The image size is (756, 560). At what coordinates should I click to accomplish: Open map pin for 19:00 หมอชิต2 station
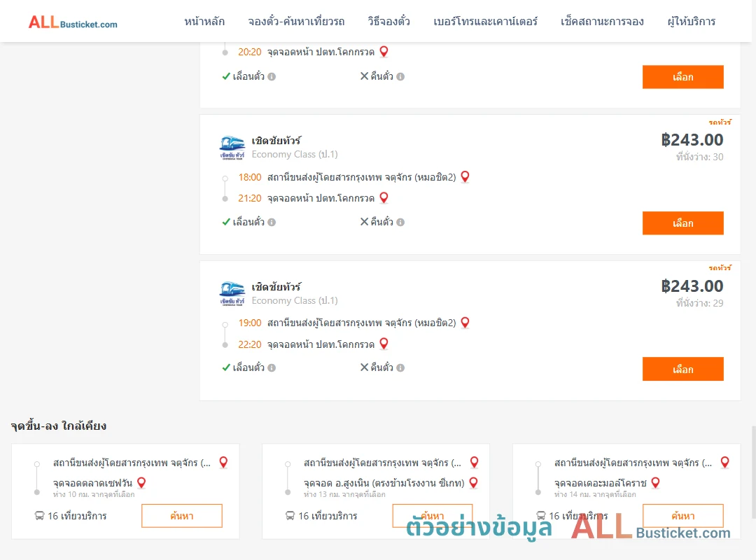point(465,323)
